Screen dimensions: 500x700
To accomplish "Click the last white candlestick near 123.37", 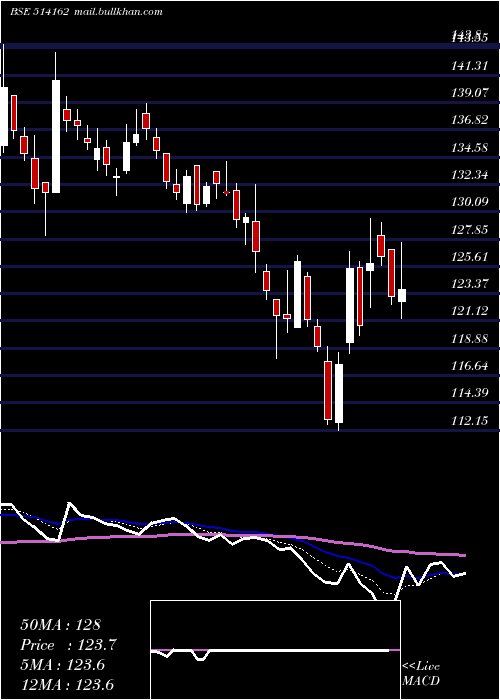I will coord(402,296).
